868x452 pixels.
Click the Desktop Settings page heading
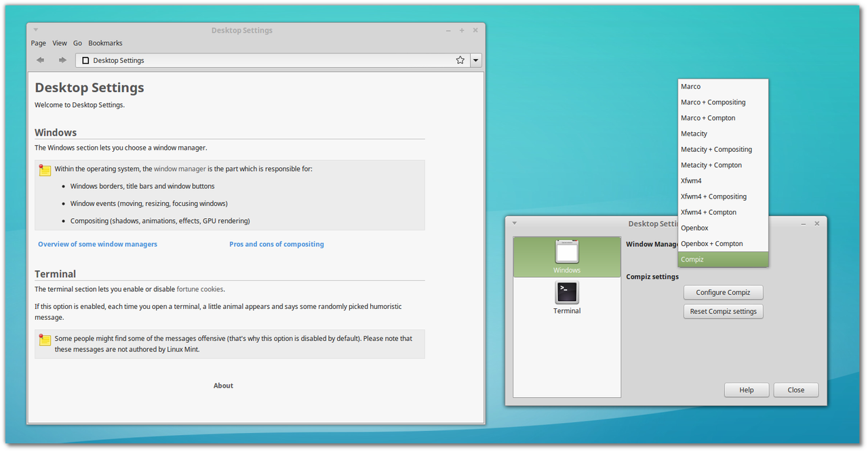(90, 87)
